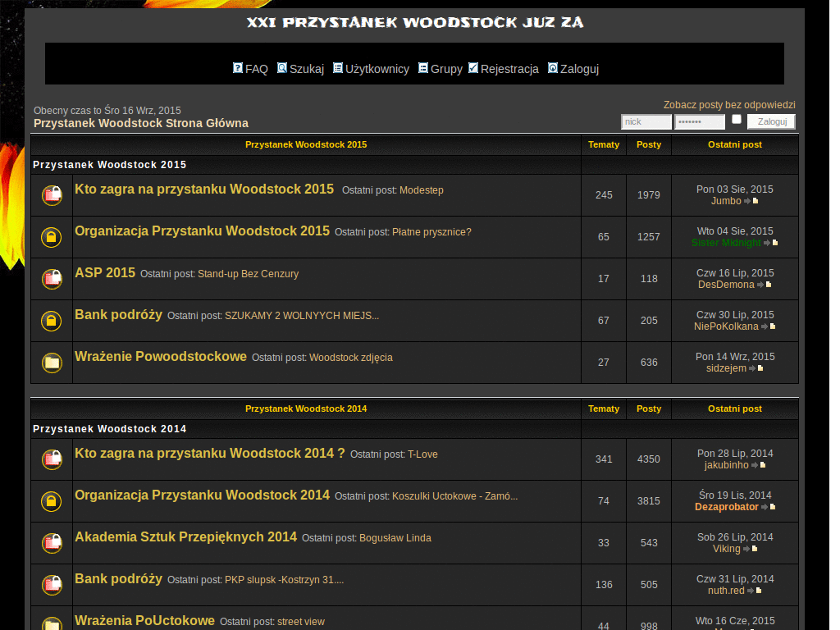
Task: Open last post Stand-up Bez Cenzury
Action: (248, 274)
